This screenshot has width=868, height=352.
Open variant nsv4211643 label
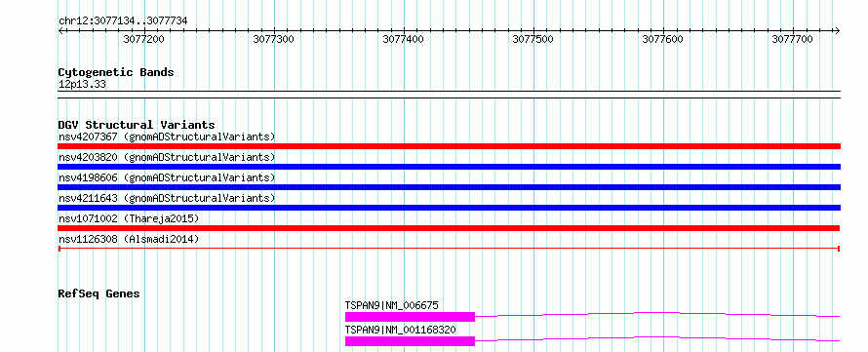(x=167, y=198)
